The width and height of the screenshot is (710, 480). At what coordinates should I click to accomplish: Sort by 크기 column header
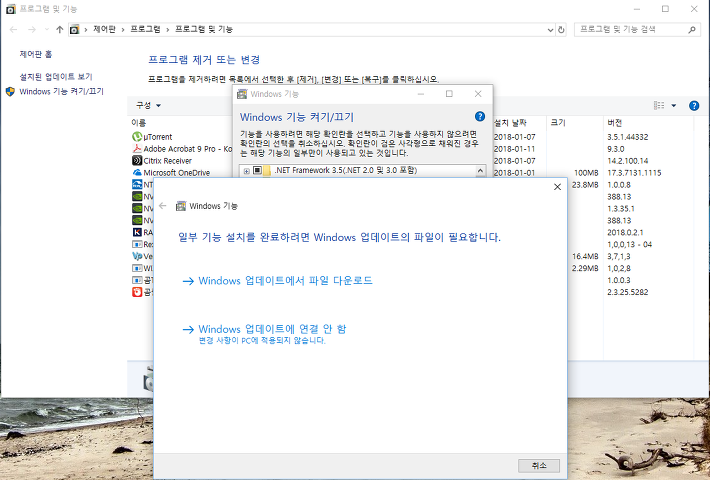pyautogui.click(x=558, y=123)
